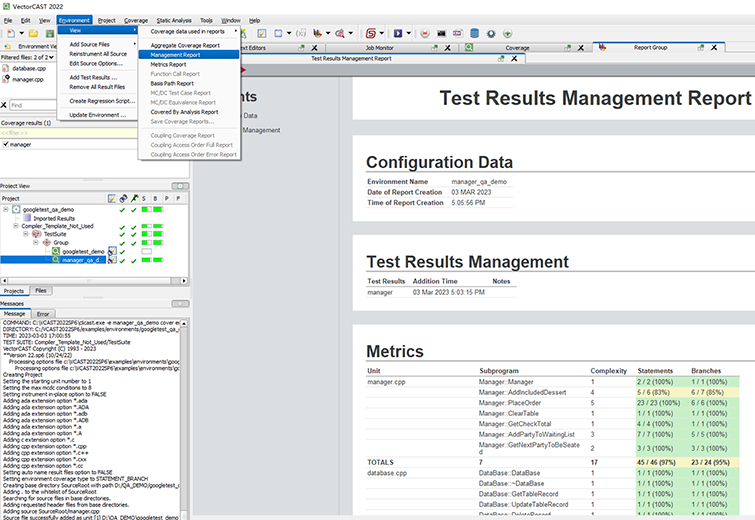This screenshot has height=520, width=755.
Task: Switch to the Error messages tab
Action: (43, 314)
